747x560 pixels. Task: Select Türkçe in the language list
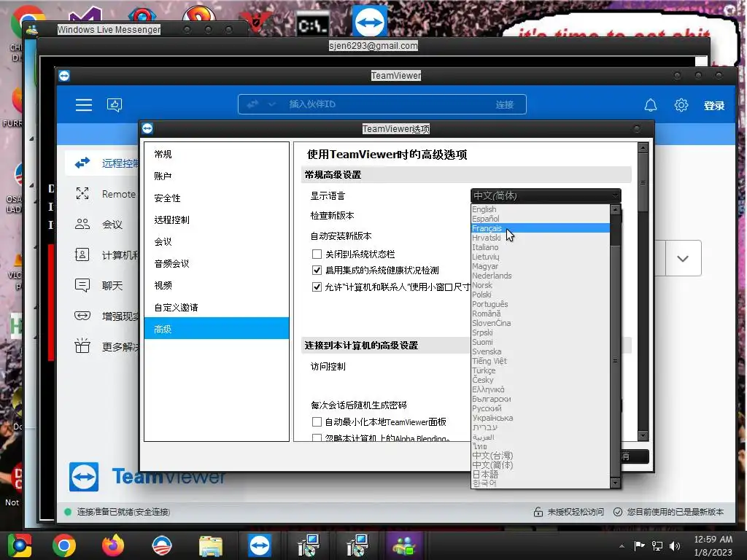(541, 370)
